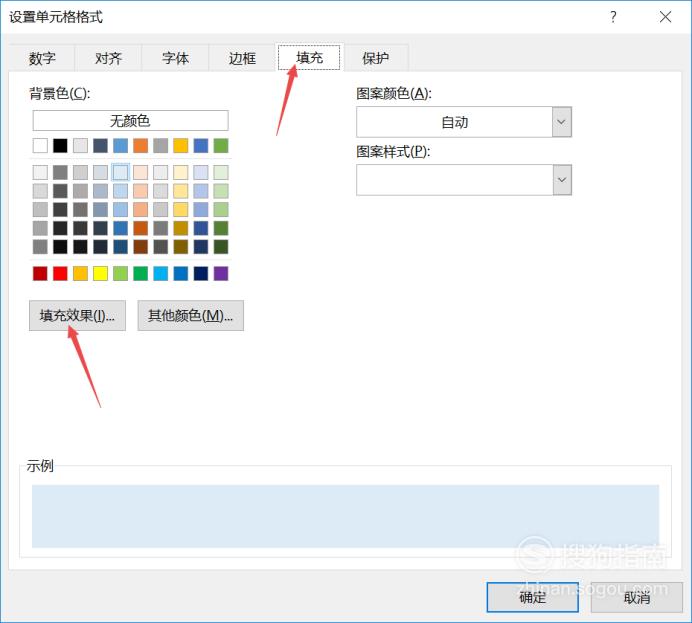Open 填充效果(I)... dialog

click(77, 315)
